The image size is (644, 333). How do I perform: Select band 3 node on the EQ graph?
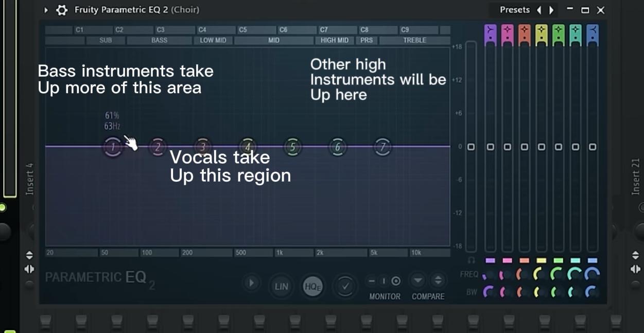point(203,147)
